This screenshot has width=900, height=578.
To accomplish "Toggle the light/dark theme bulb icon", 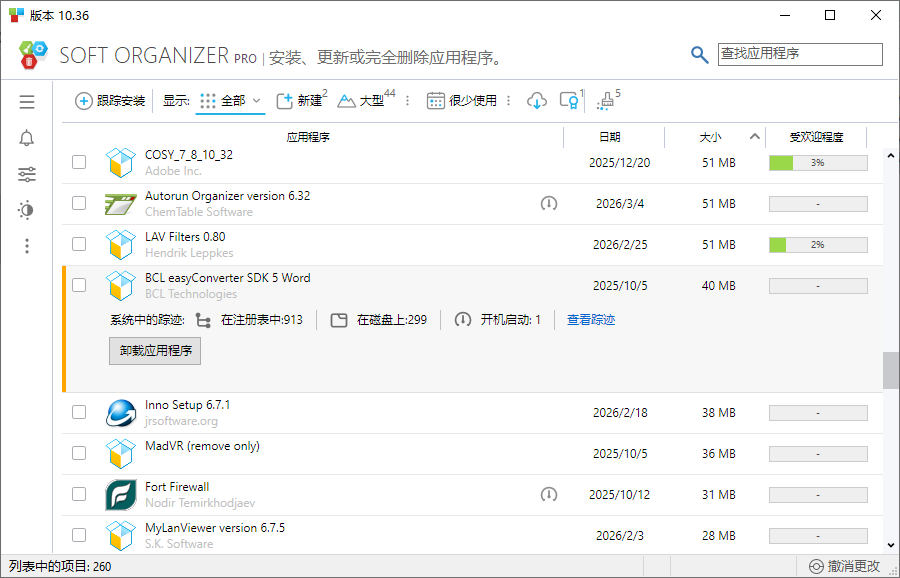I will tap(27, 210).
